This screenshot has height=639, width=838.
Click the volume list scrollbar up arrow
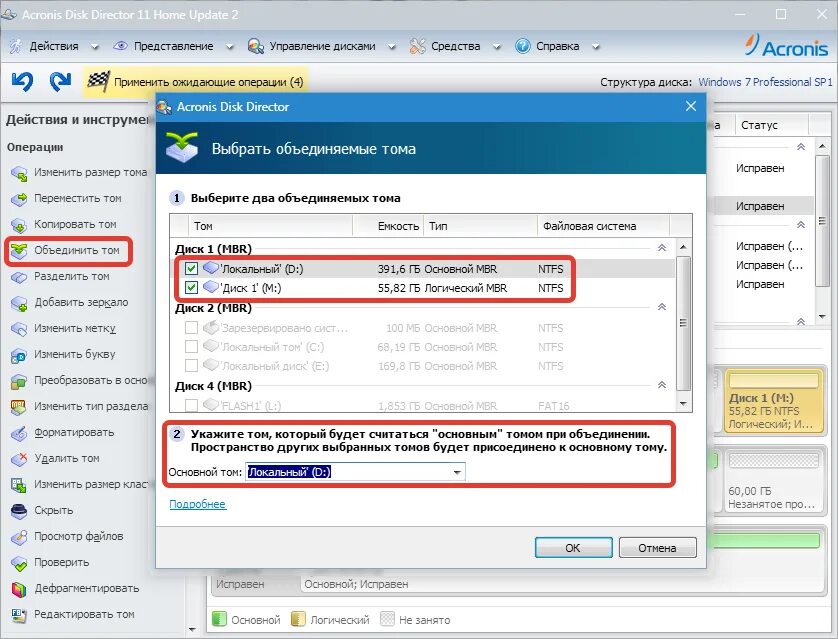pos(683,247)
